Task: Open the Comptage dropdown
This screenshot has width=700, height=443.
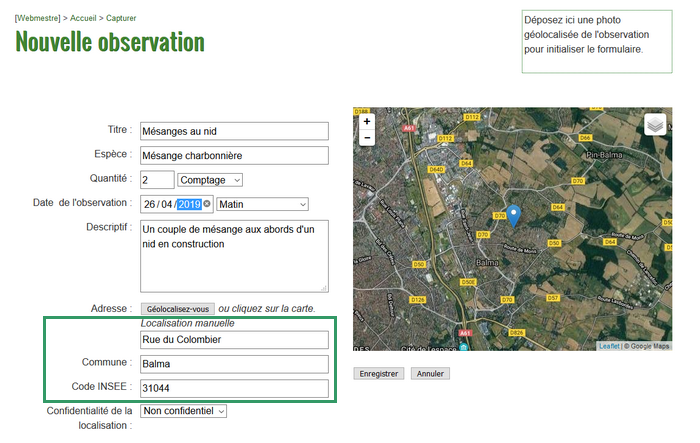Action: pos(210,180)
